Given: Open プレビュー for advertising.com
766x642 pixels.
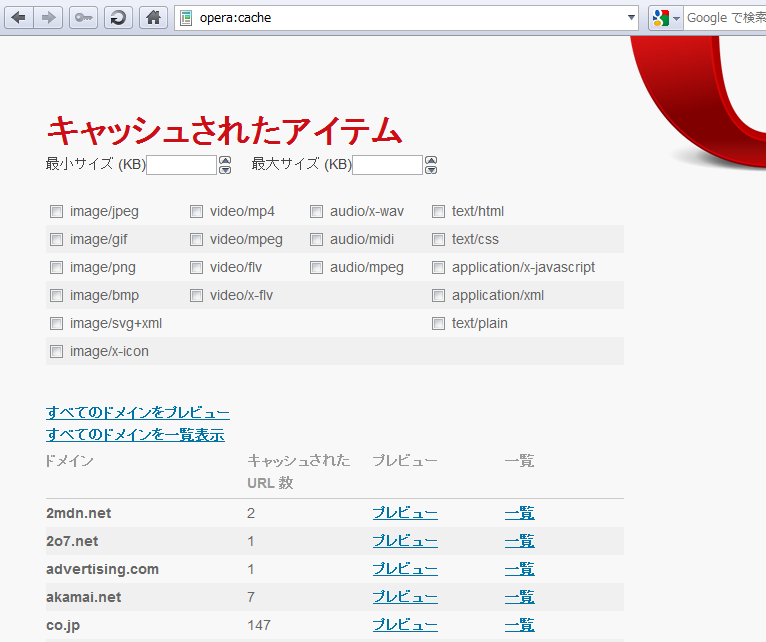Looking at the screenshot, I should click(405, 569).
